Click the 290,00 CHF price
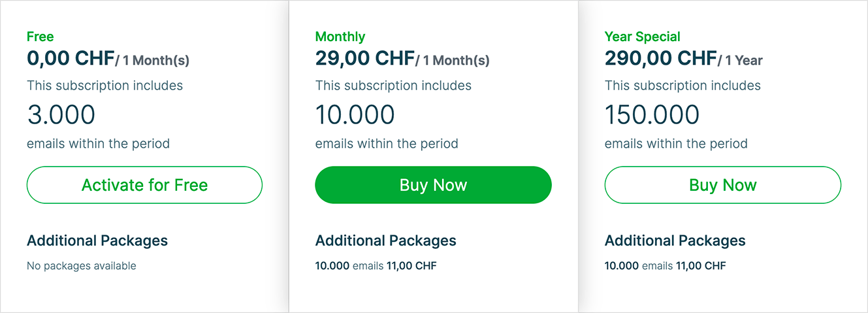Screen dimensions: 868x313 click(660, 59)
